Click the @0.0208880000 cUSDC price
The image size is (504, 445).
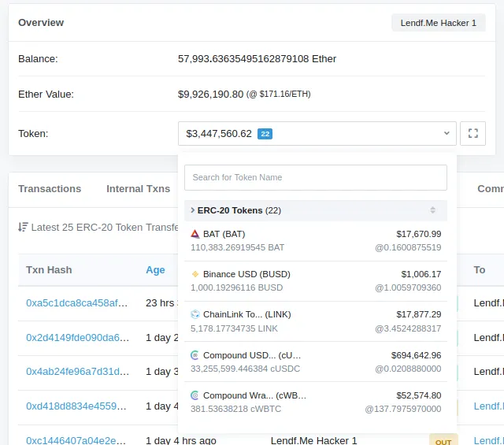tap(408, 369)
